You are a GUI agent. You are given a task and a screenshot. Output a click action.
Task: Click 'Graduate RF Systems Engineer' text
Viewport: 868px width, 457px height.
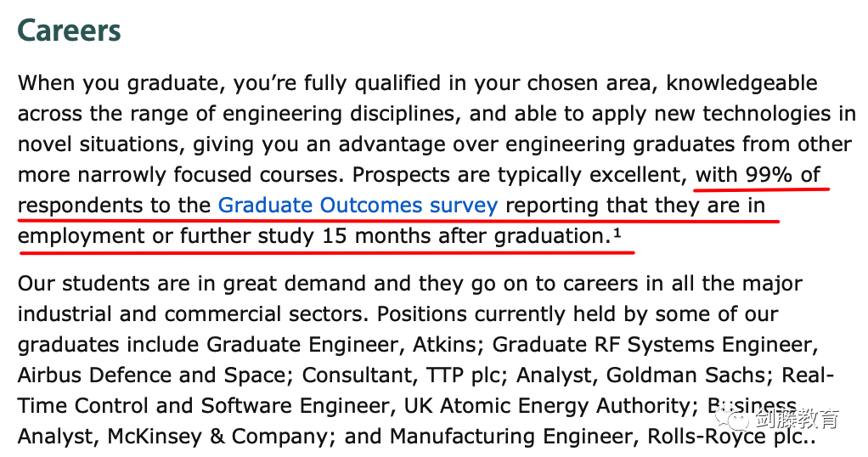[x=652, y=345]
